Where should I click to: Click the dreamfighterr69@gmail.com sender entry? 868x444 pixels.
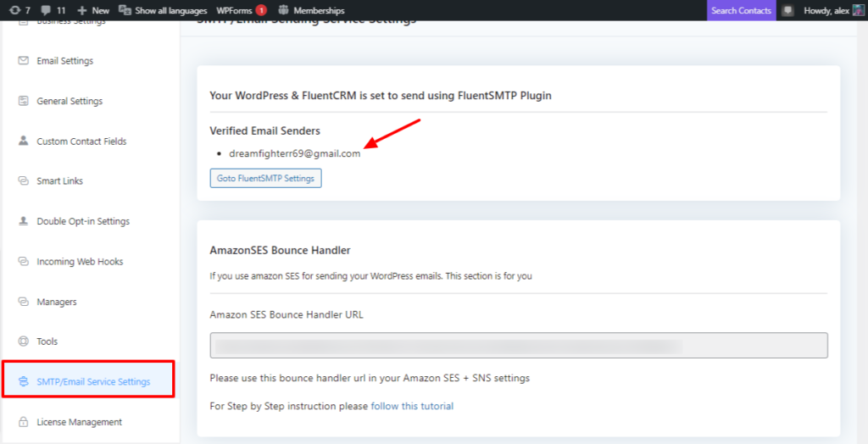pos(294,153)
